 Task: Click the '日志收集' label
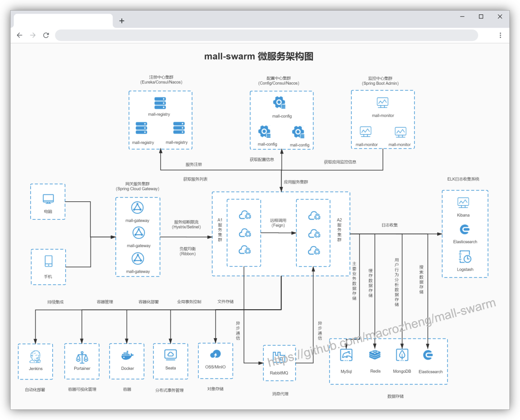(x=390, y=225)
